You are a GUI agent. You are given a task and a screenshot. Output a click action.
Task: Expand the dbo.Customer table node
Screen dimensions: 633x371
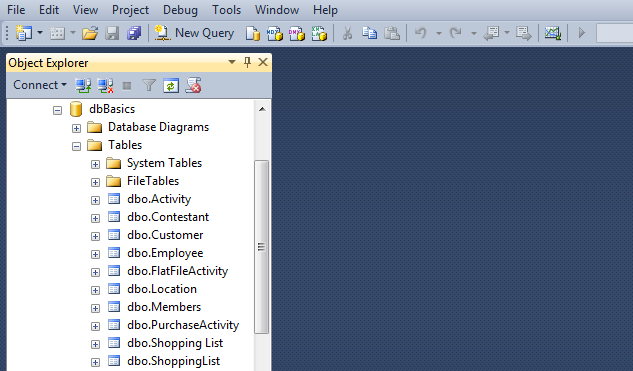(x=95, y=236)
